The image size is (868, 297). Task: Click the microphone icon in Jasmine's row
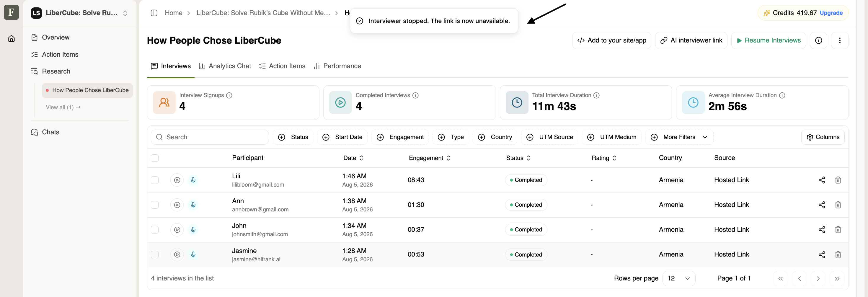[x=193, y=254]
